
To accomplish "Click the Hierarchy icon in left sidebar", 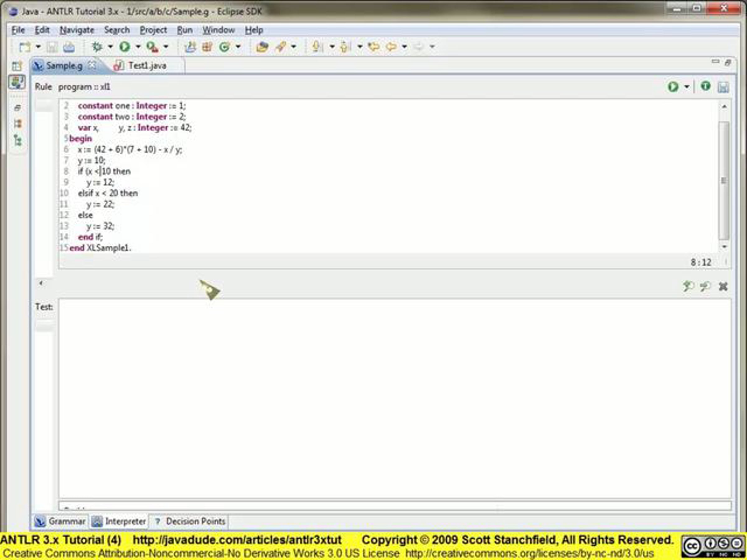I will pos(17,124).
